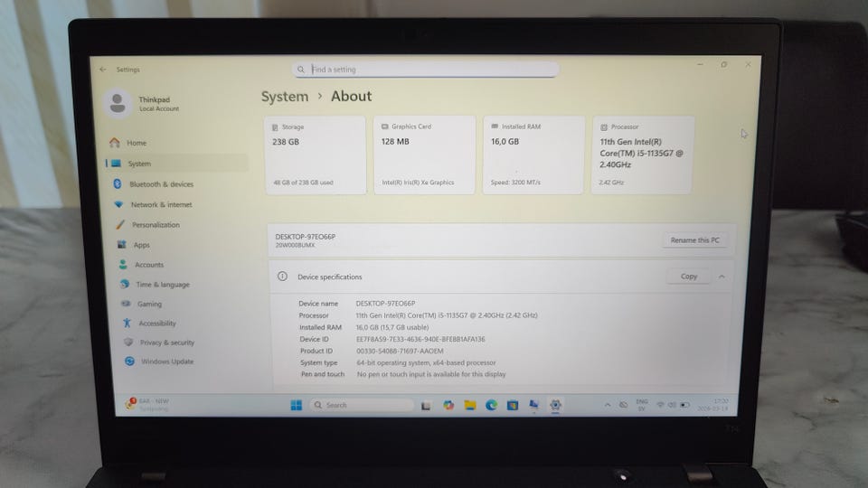Select the Product ID value 00330-54088-71697-AAOEM
The height and width of the screenshot is (488, 868).
(x=400, y=351)
